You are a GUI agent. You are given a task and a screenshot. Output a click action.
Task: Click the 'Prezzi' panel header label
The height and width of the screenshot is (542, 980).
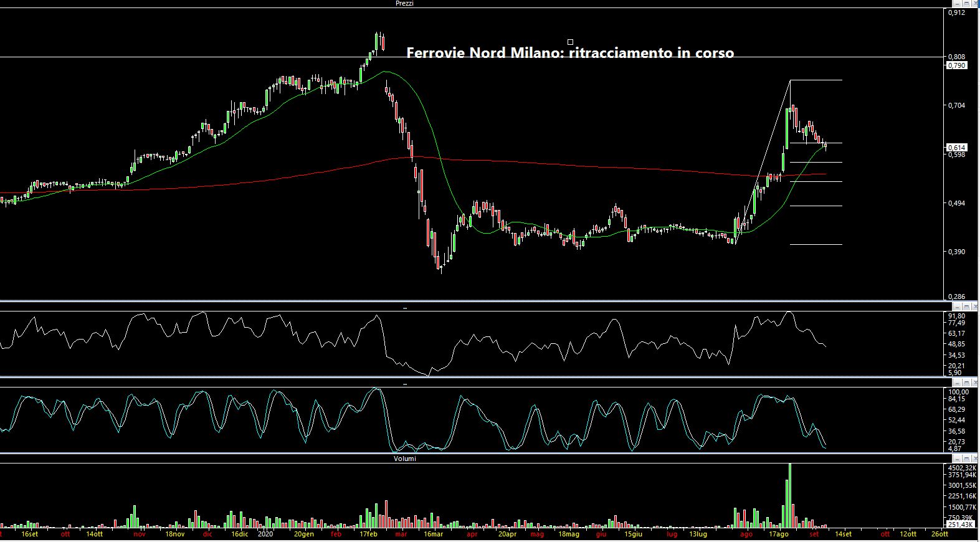click(x=404, y=3)
